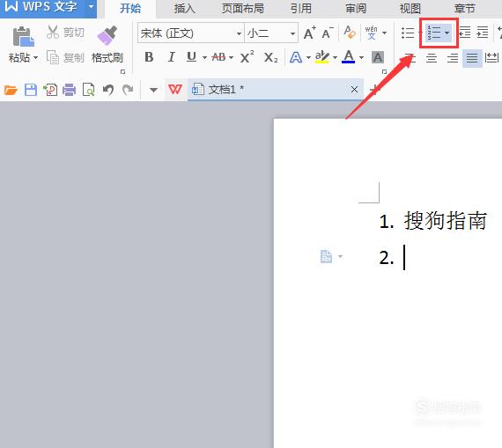Click the increase indent icon
This screenshot has height=448, width=502.
(x=482, y=33)
